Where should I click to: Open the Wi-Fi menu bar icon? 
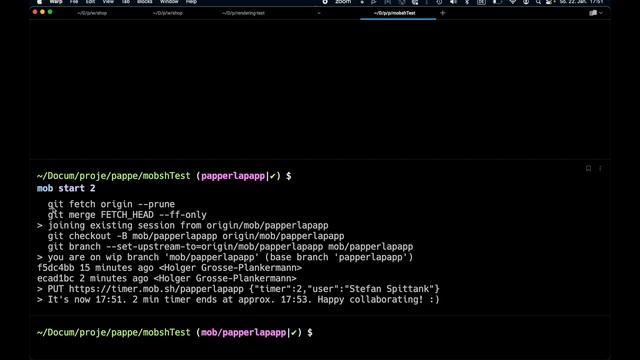[x=513, y=2]
